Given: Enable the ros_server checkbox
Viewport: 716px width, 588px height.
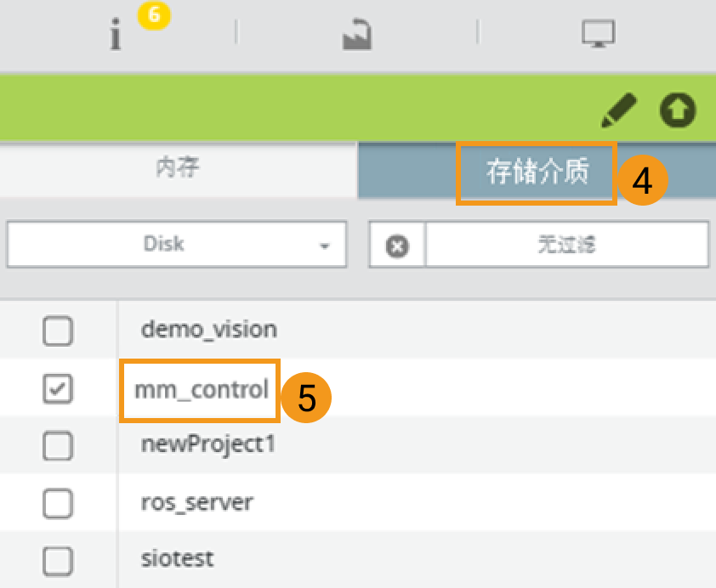Looking at the screenshot, I should pos(58,503).
